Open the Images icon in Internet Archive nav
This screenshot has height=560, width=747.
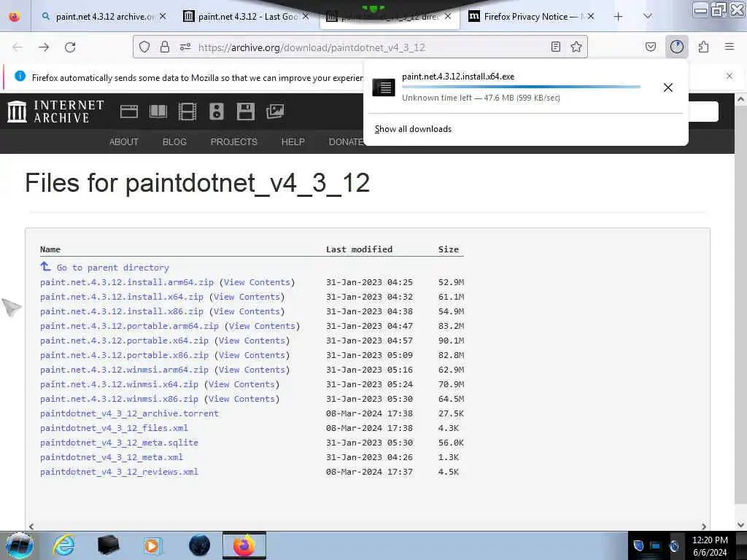pyautogui.click(x=275, y=112)
